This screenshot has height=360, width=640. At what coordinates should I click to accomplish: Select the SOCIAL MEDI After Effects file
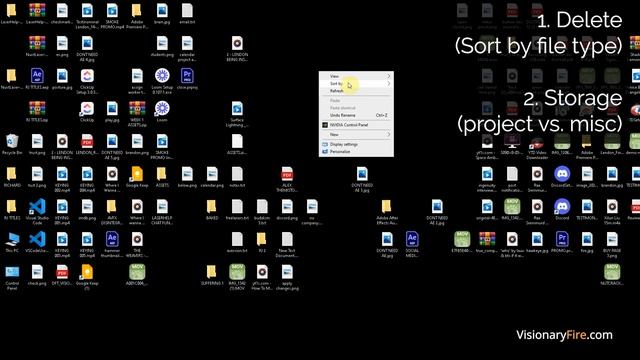pyautogui.click(x=412, y=245)
